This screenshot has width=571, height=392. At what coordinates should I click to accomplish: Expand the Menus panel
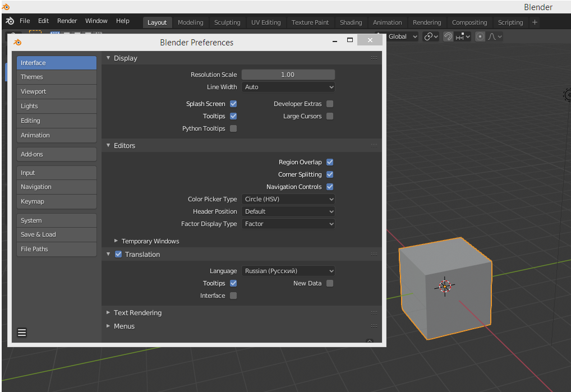click(x=108, y=326)
